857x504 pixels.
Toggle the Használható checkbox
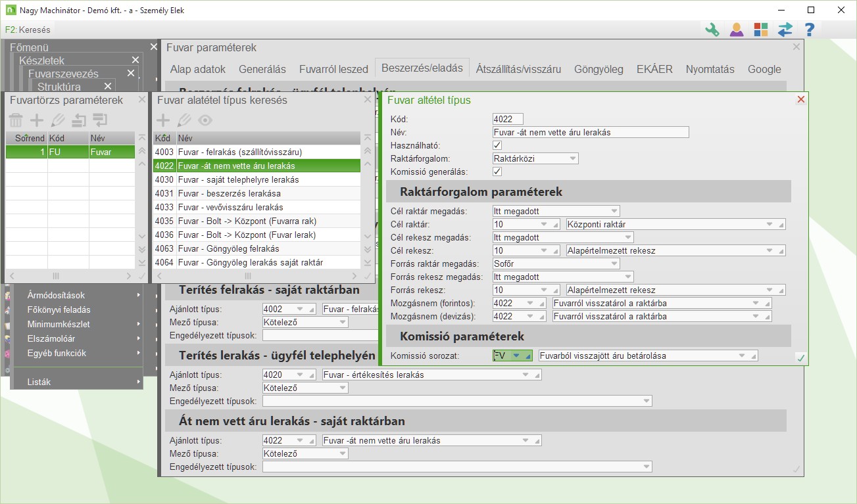(497, 145)
